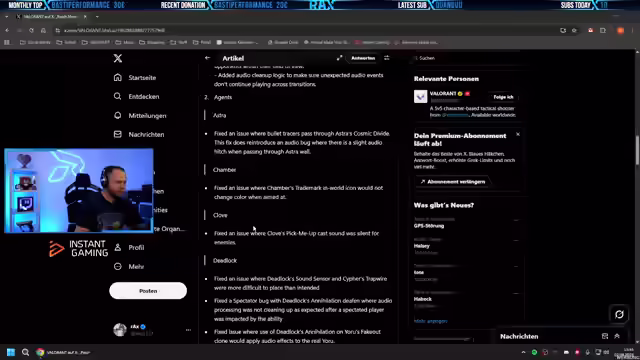Click Abonnement verlängern
Image resolution: width=640 pixels, height=360 pixels.
click(x=453, y=182)
